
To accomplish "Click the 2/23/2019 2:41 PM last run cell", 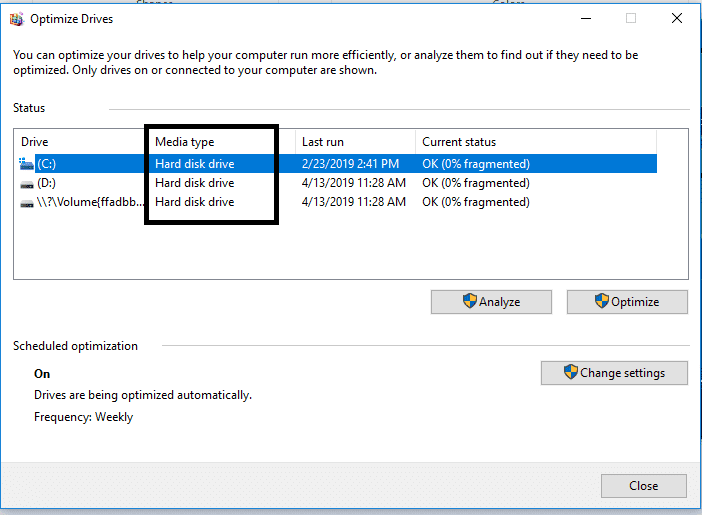I will tap(350, 164).
